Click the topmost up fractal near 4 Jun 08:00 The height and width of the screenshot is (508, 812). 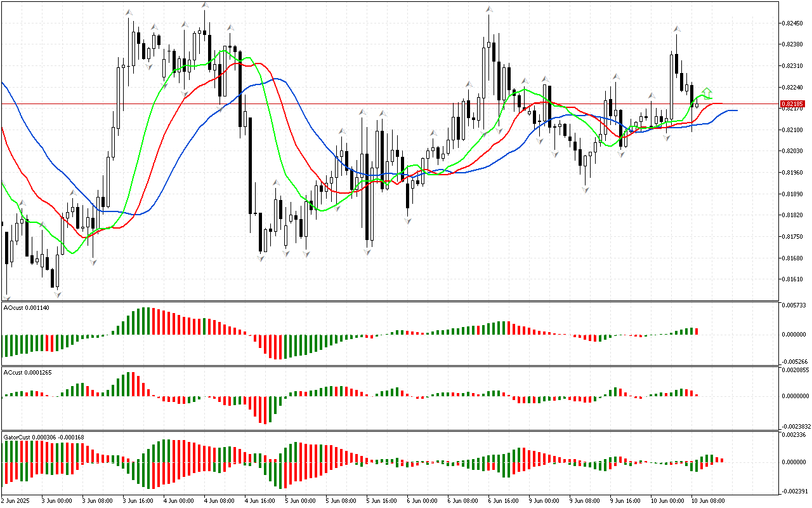pos(205,5)
